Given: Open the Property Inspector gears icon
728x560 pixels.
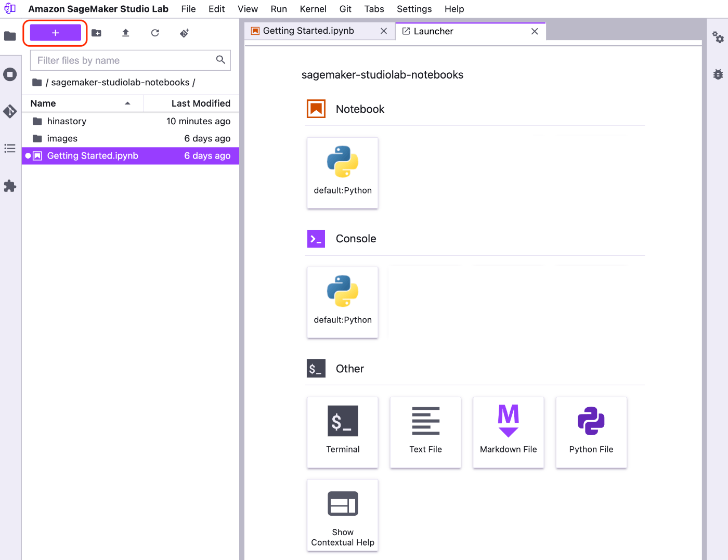Looking at the screenshot, I should click(718, 37).
